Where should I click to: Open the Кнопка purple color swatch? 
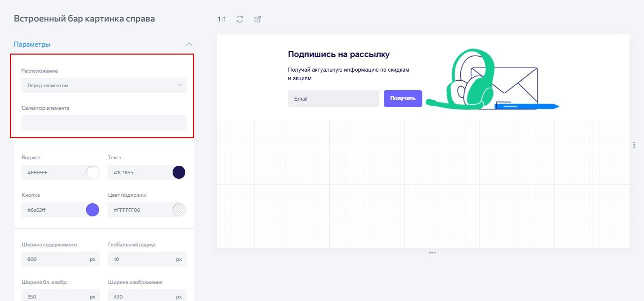(x=93, y=210)
